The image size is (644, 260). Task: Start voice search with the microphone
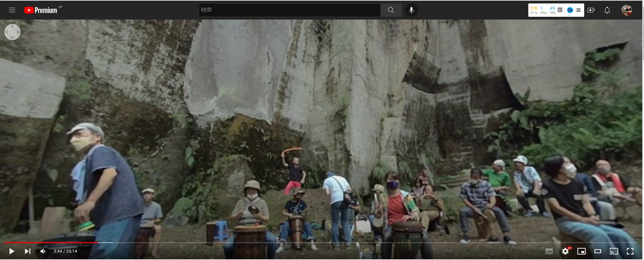point(411,10)
